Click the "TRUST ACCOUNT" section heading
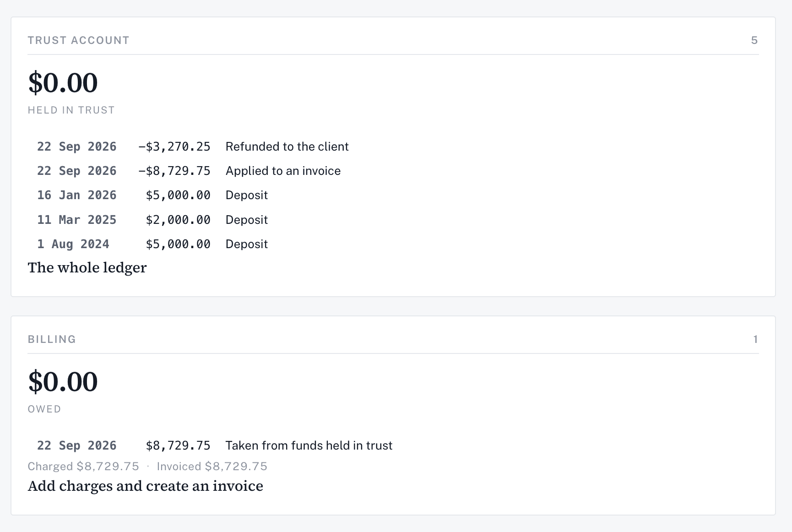The image size is (792, 532). (x=78, y=40)
